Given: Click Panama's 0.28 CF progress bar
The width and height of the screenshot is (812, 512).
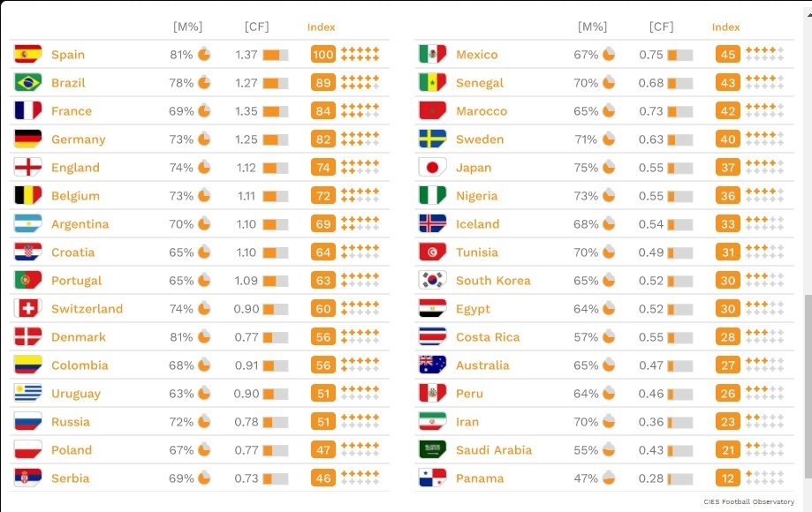Looking at the screenshot, I should point(680,478).
